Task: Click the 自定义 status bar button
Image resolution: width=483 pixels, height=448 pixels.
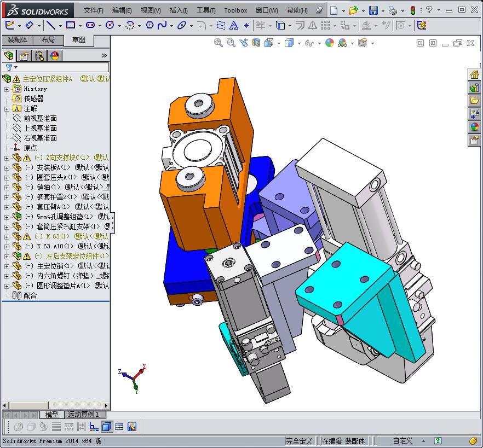Action: tap(403, 441)
